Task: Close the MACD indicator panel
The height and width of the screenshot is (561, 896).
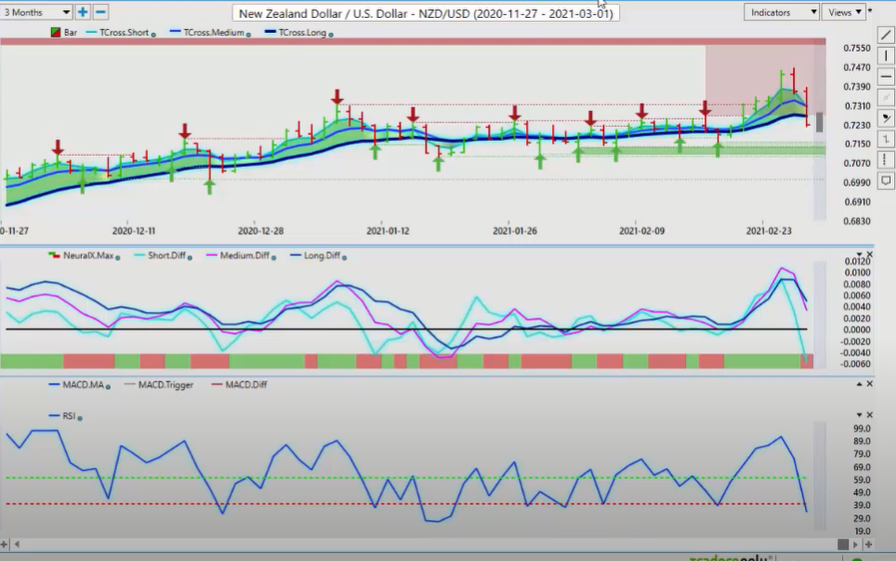Action: click(870, 384)
